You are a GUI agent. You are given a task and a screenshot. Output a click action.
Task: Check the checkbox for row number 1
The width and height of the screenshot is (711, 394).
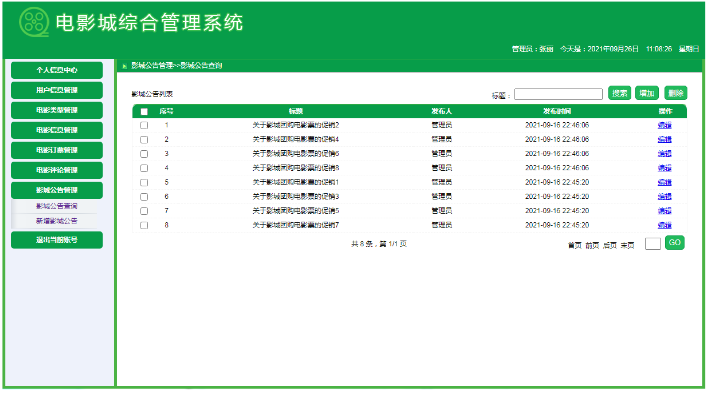point(144,125)
